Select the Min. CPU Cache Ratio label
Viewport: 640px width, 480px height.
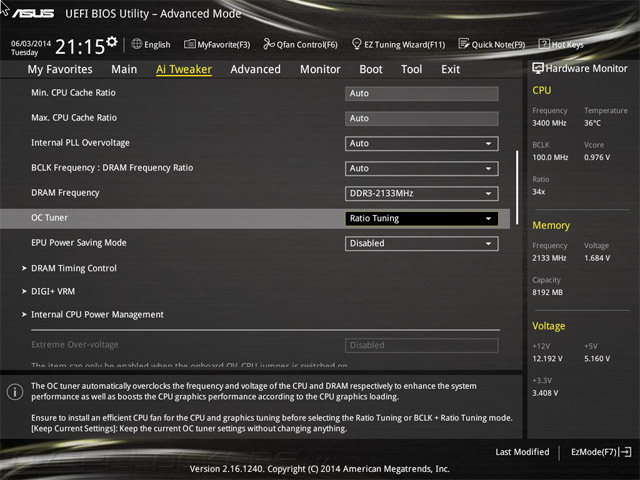[x=73, y=93]
